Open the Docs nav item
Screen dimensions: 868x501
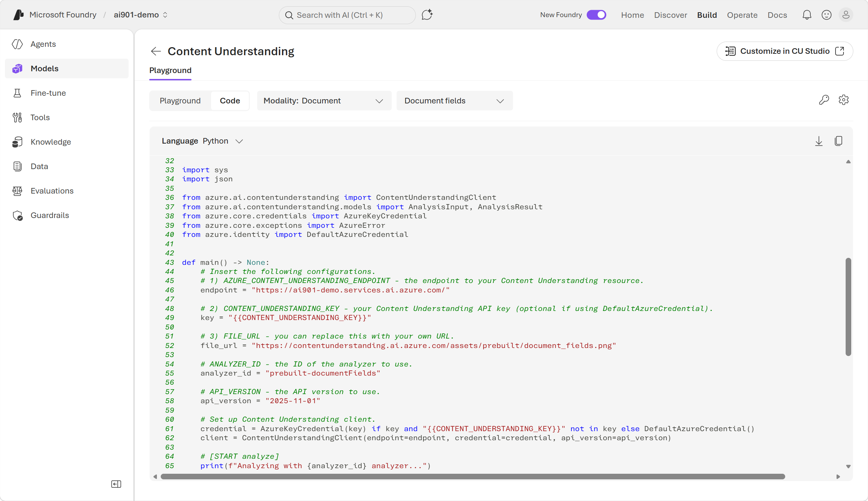777,15
